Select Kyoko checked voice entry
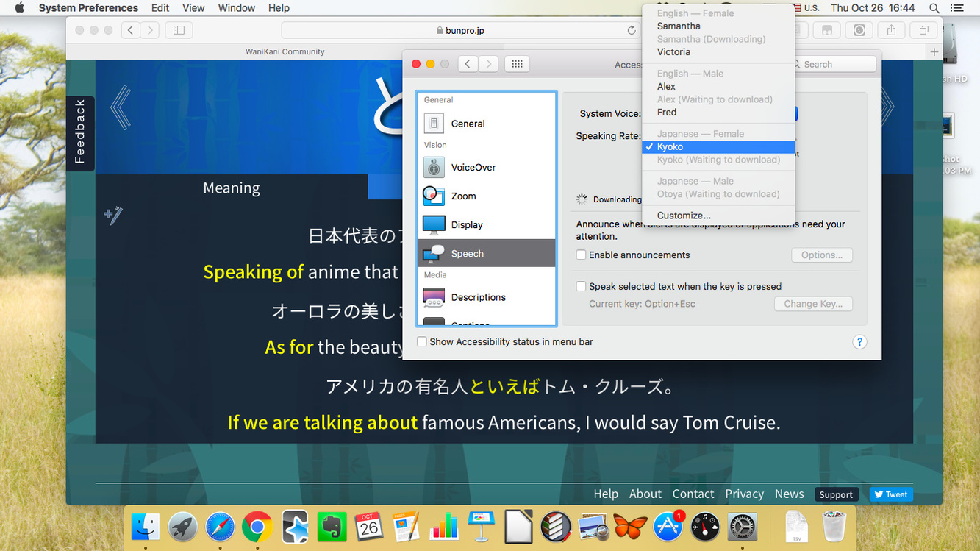980x551 pixels. [x=718, y=147]
